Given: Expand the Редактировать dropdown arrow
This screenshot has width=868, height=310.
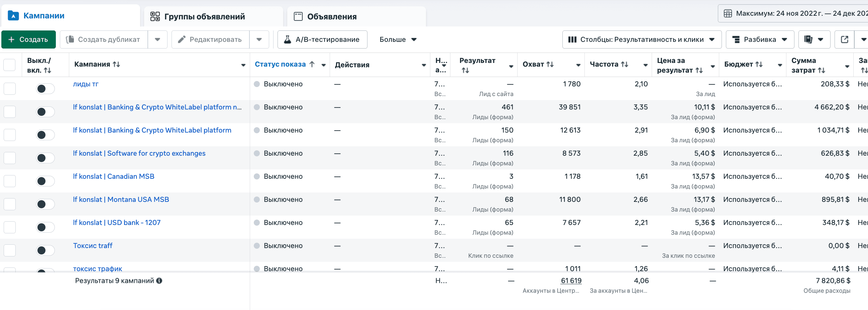Looking at the screenshot, I should 259,40.
